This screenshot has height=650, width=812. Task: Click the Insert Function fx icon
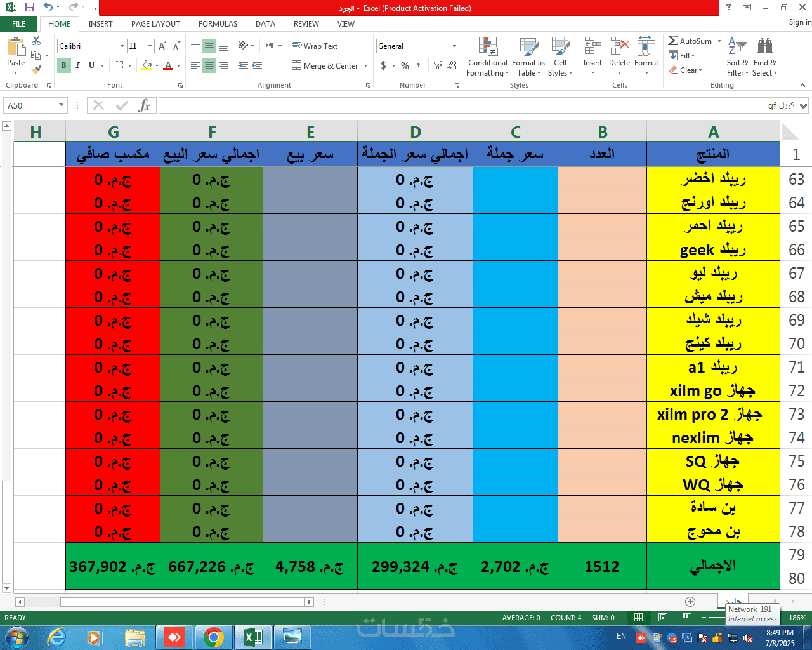[144, 105]
